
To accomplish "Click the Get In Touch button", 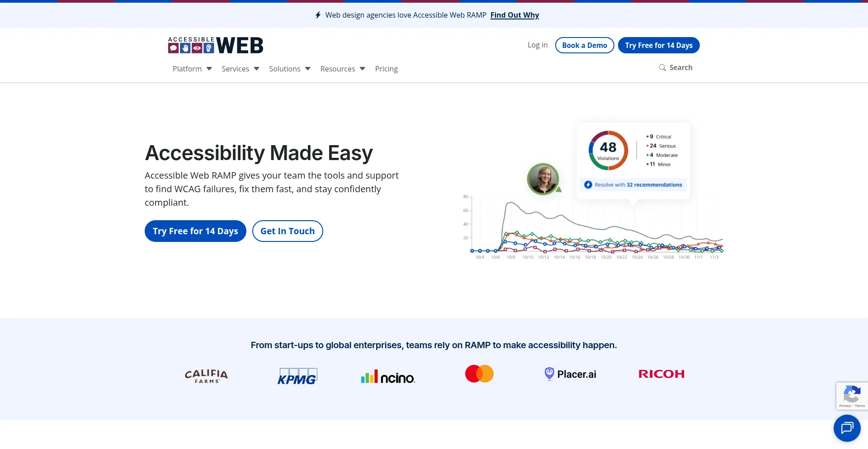I will pyautogui.click(x=287, y=231).
